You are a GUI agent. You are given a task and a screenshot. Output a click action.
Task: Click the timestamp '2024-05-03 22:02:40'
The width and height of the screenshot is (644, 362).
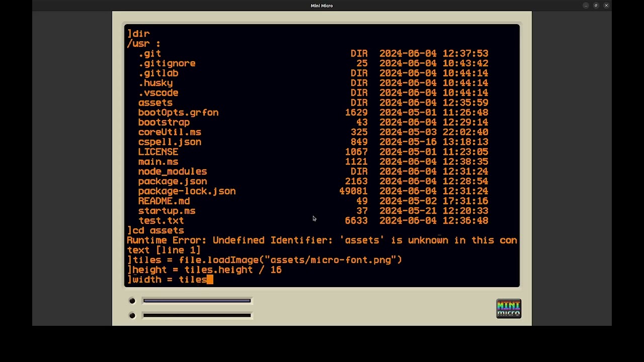[434, 132]
